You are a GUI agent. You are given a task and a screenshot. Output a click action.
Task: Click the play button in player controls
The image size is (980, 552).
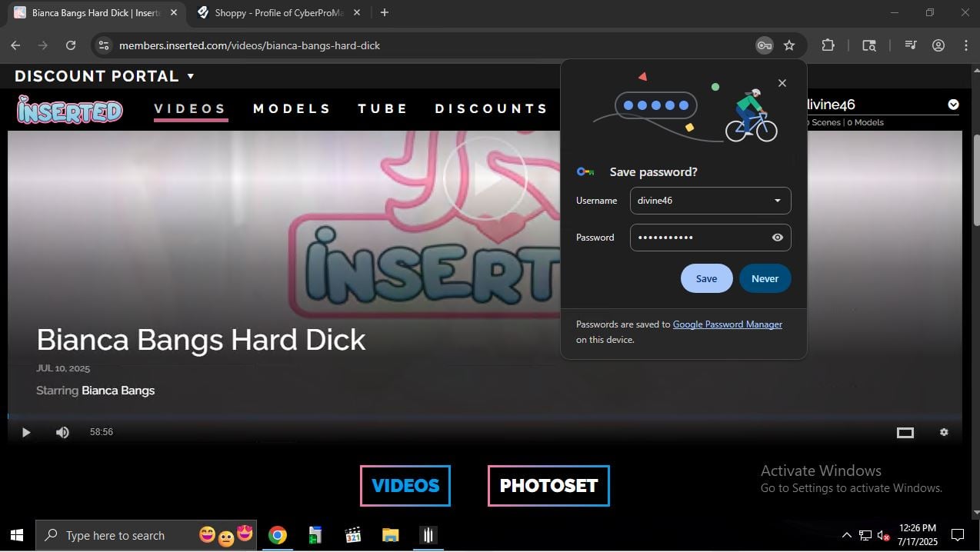pyautogui.click(x=26, y=432)
